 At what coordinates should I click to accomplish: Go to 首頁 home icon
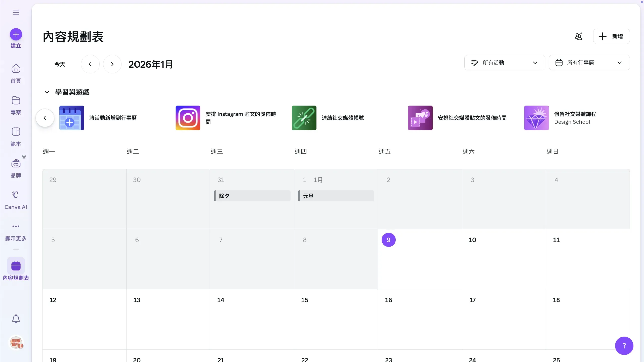(16, 69)
